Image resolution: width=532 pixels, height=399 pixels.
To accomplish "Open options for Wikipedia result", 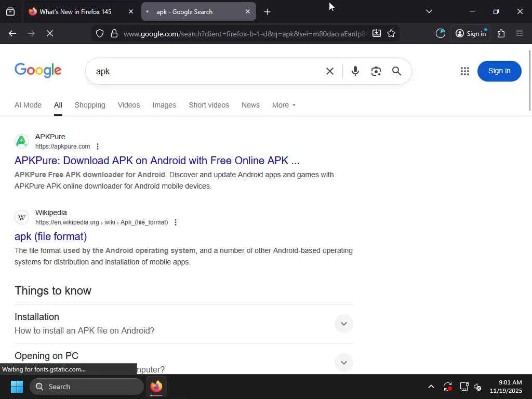I will (176, 222).
